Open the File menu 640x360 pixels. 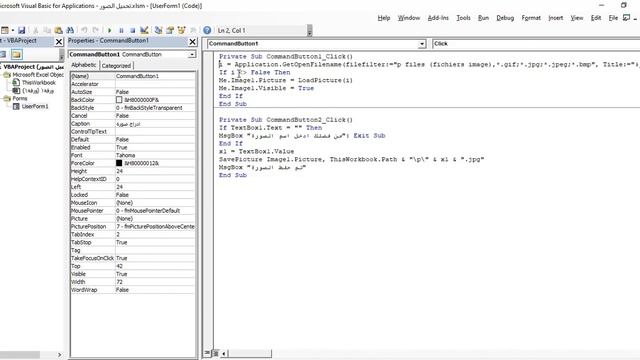[x=613, y=18]
